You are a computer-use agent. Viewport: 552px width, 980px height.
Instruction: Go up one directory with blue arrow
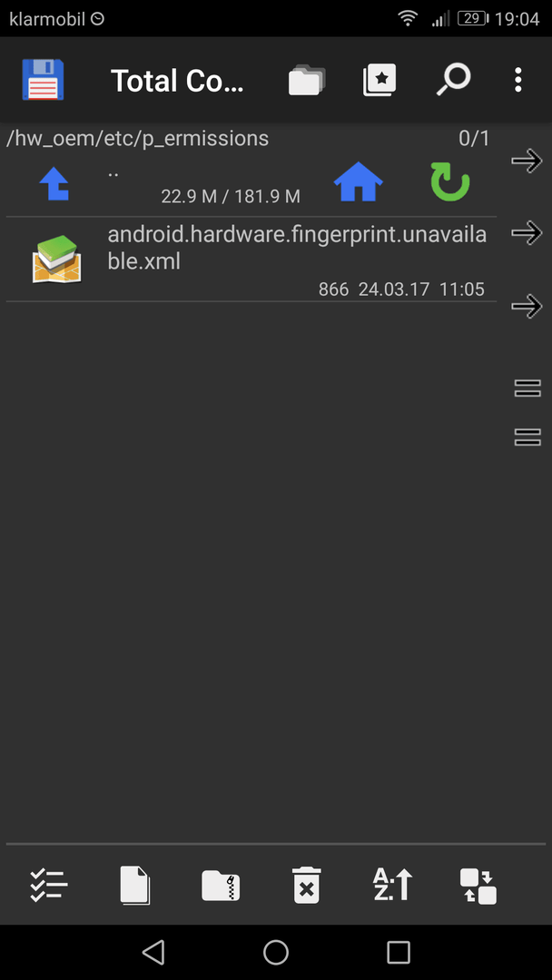(54, 183)
